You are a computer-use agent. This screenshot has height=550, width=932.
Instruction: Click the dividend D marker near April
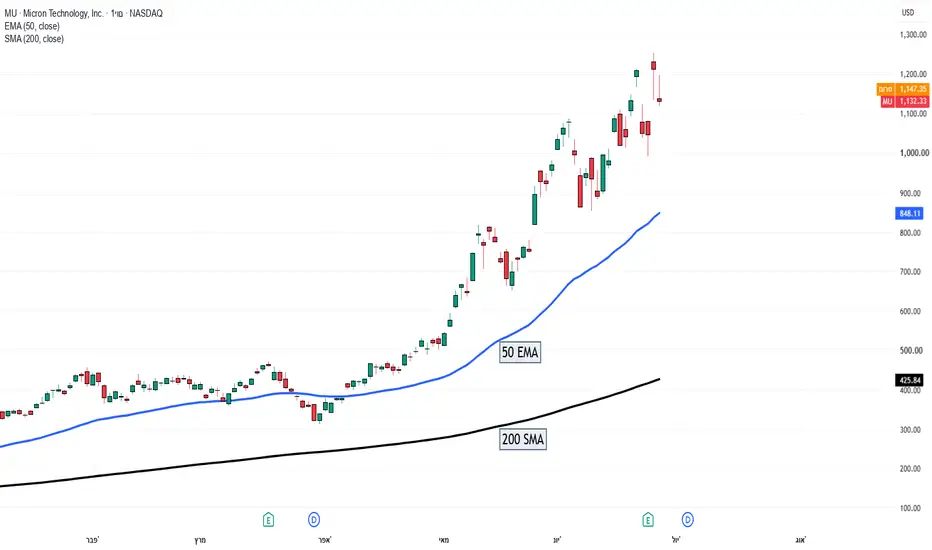pos(314,520)
